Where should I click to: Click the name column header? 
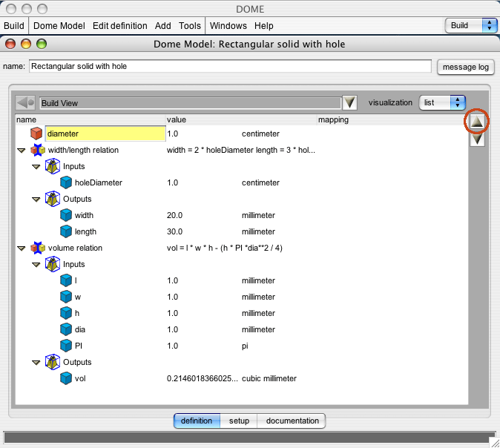point(91,119)
